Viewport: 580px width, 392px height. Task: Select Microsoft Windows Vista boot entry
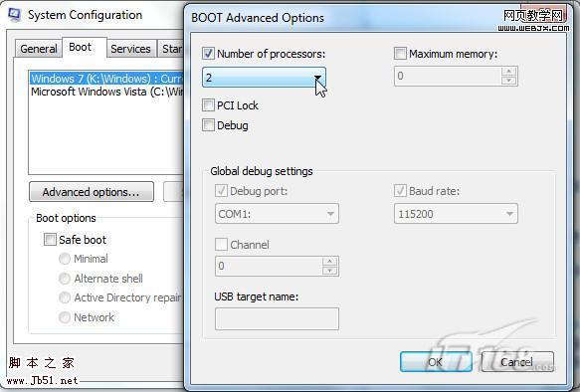[106, 92]
